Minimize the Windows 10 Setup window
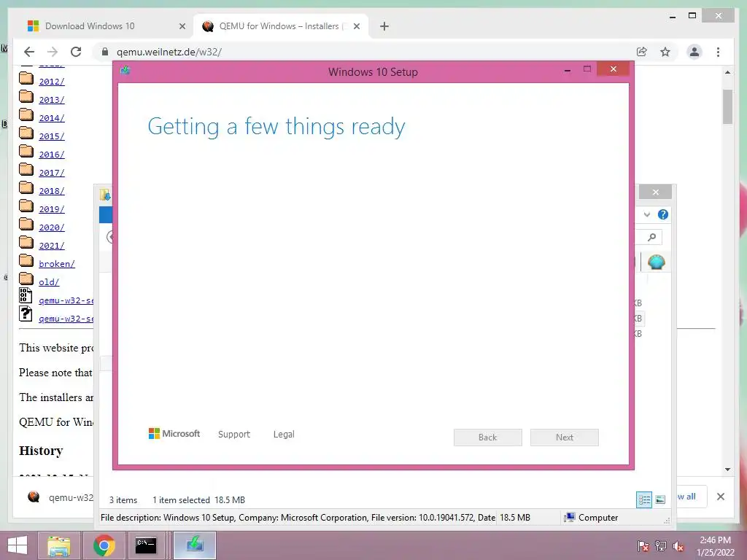 [567, 70]
